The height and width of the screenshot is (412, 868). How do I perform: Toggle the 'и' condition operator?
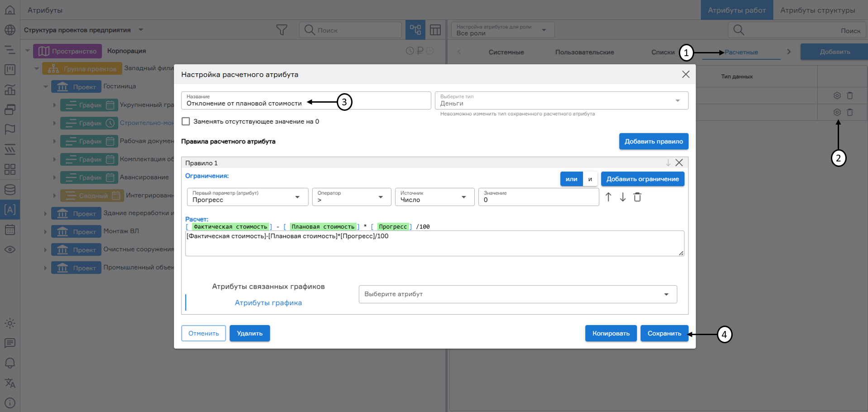click(x=590, y=179)
